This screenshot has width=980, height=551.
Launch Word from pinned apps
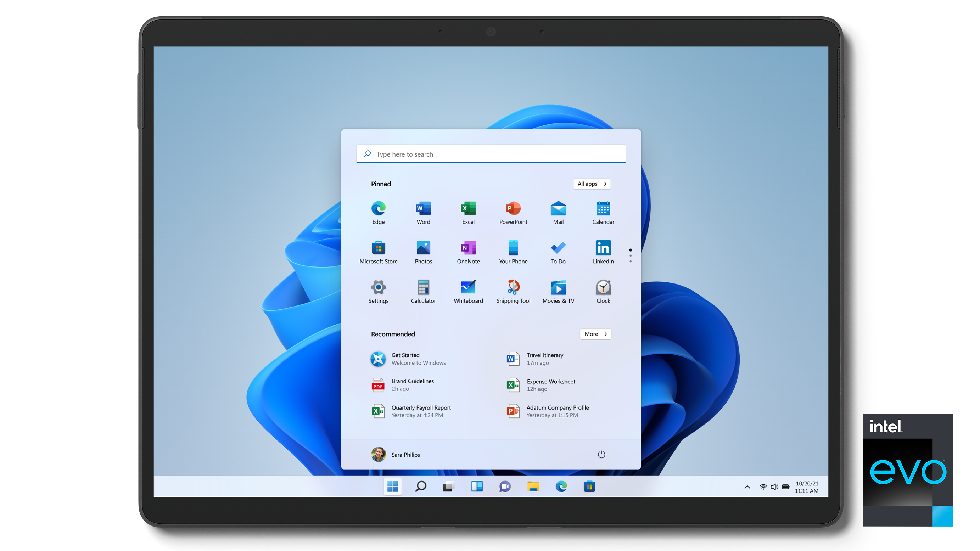click(423, 213)
